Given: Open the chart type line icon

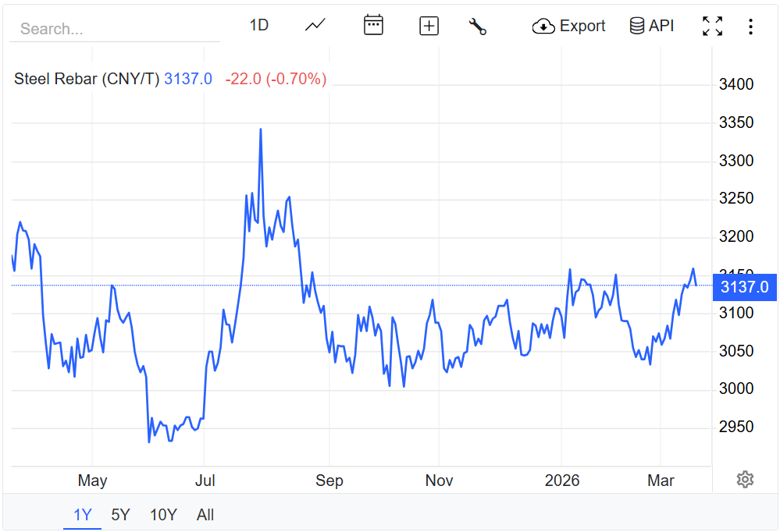Looking at the screenshot, I should point(315,26).
